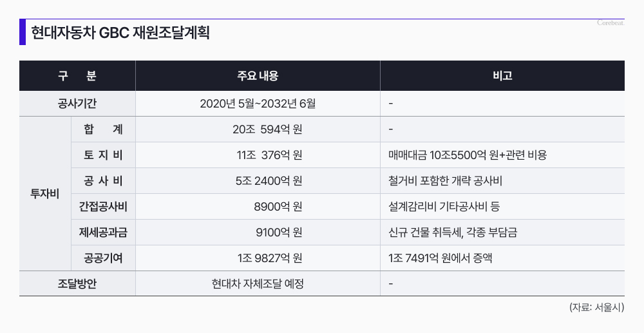
Task: Select the 구 분 column header
Action: pos(77,76)
